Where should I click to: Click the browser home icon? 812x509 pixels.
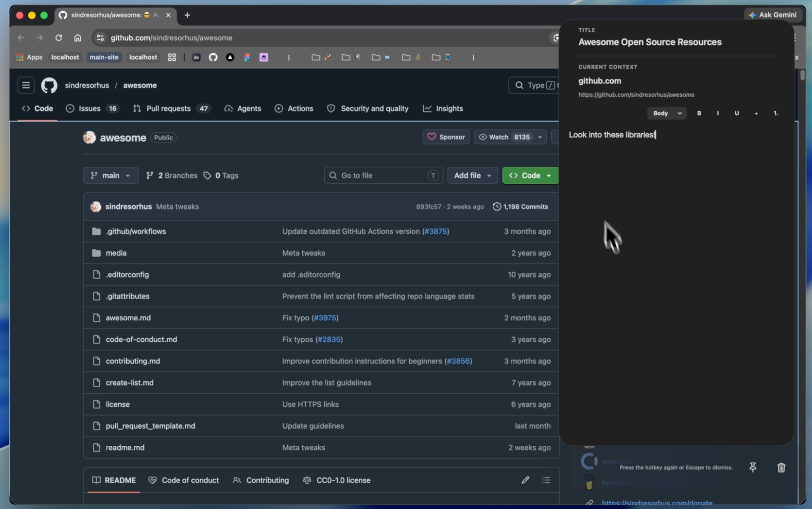(x=77, y=38)
